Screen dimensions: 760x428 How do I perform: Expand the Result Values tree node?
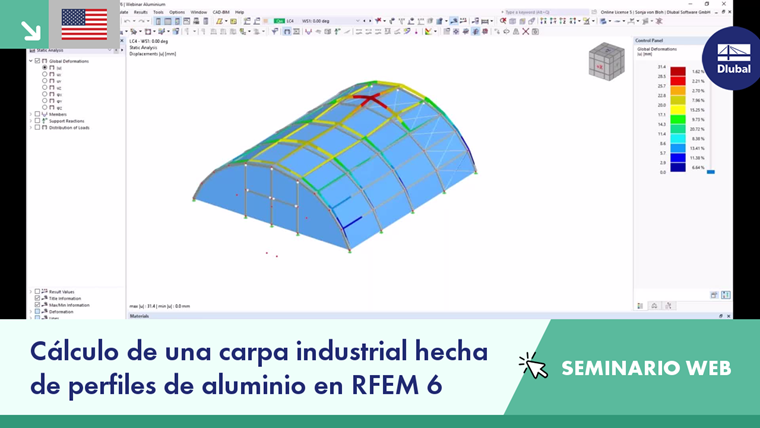coord(31,292)
